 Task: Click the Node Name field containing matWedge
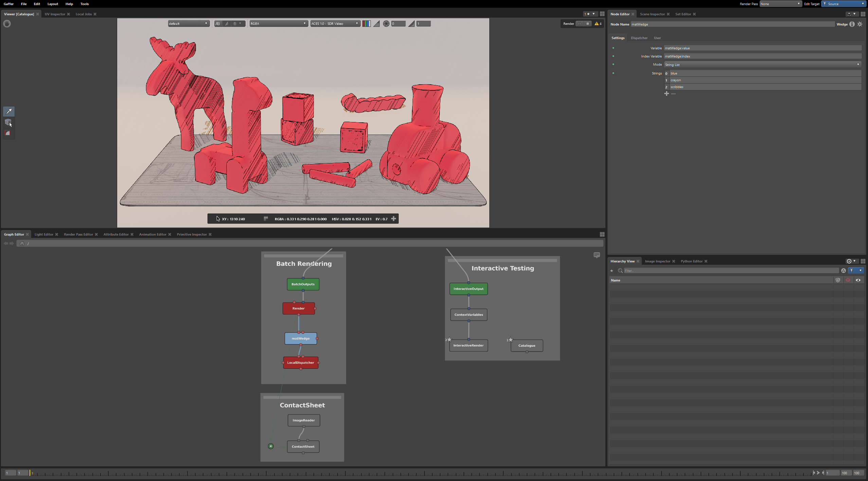click(732, 24)
